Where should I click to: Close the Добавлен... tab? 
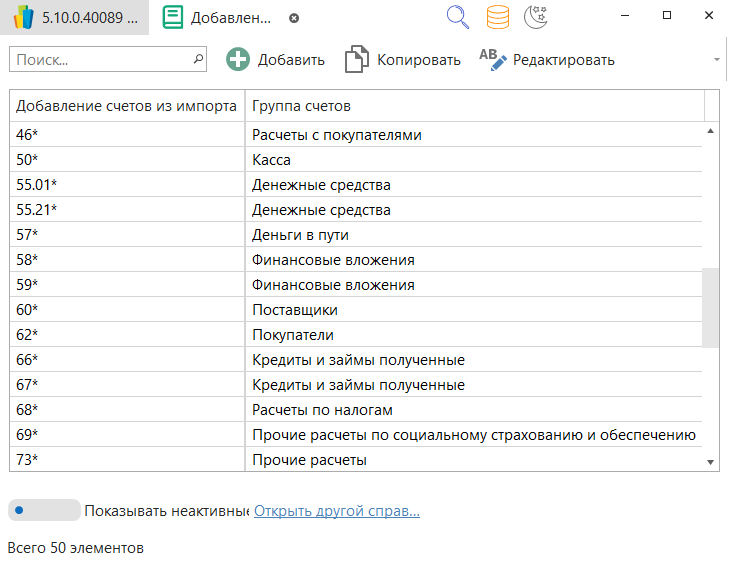click(x=293, y=18)
